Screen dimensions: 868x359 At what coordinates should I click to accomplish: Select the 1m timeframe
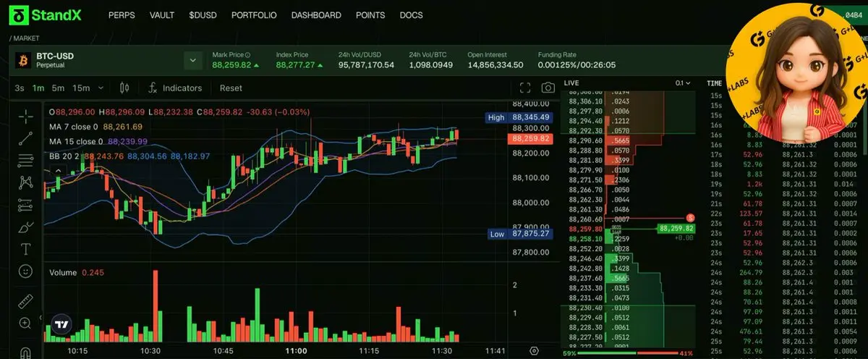pyautogui.click(x=38, y=88)
